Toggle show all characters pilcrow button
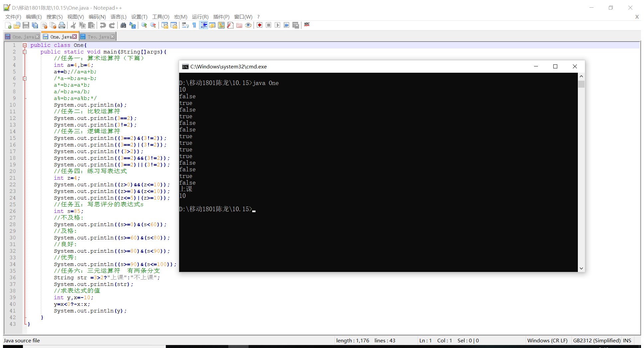 [x=194, y=25]
